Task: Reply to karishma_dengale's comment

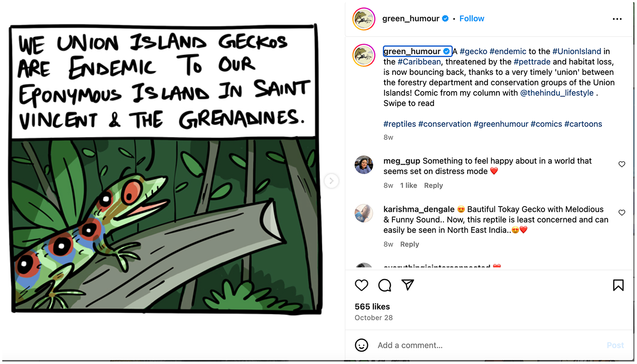Action: [409, 244]
